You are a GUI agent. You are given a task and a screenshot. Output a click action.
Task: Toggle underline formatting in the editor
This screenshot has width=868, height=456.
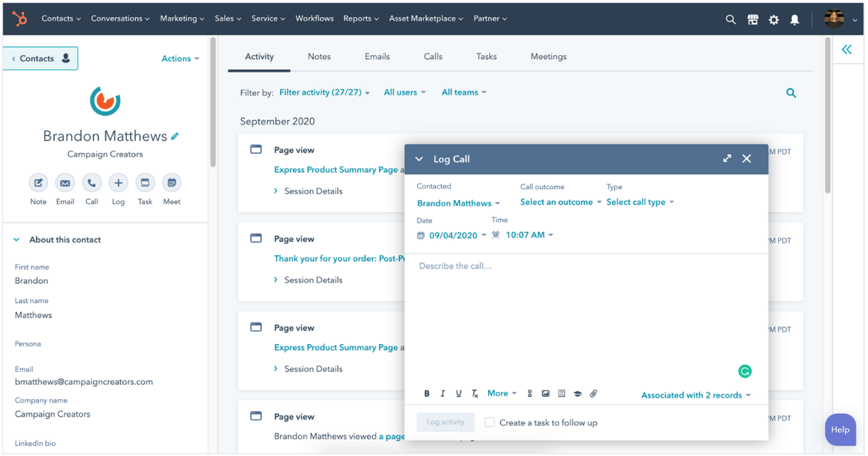(458, 393)
